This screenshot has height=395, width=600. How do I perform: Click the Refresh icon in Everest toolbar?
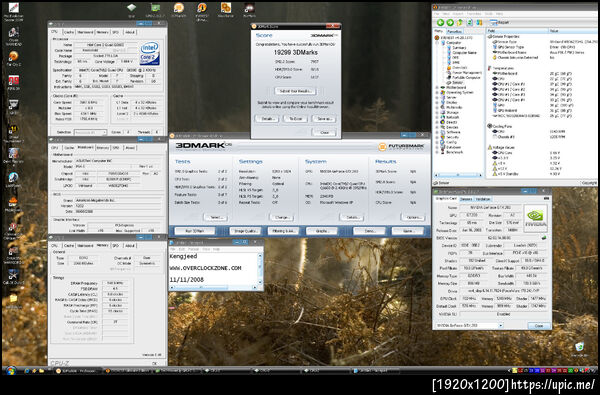pyautogui.click(x=470, y=23)
